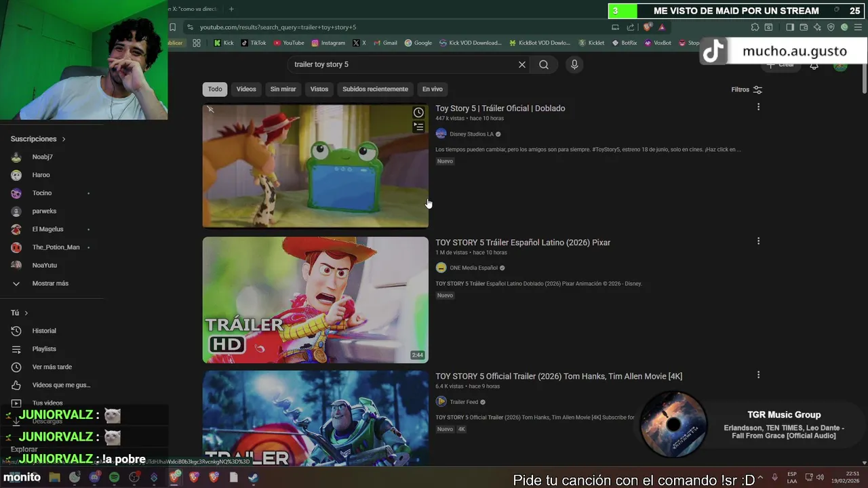Image resolution: width=868 pixels, height=488 pixels.
Task: Expand the Suscripciones section
Action: pyautogui.click(x=38, y=139)
